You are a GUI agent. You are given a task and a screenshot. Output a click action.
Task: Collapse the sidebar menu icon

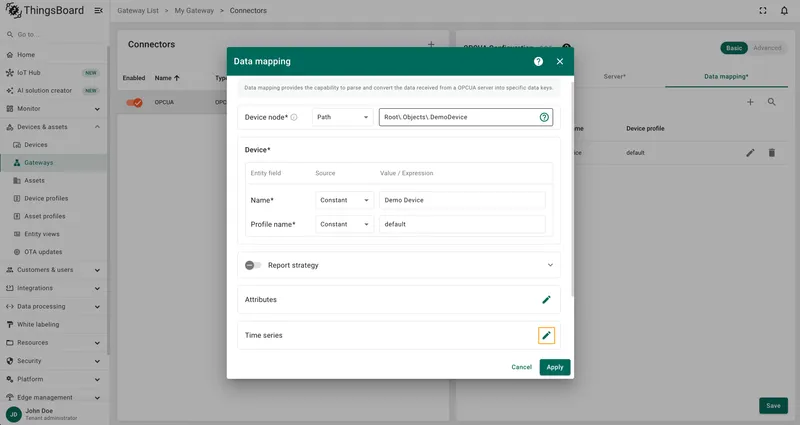tap(98, 10)
